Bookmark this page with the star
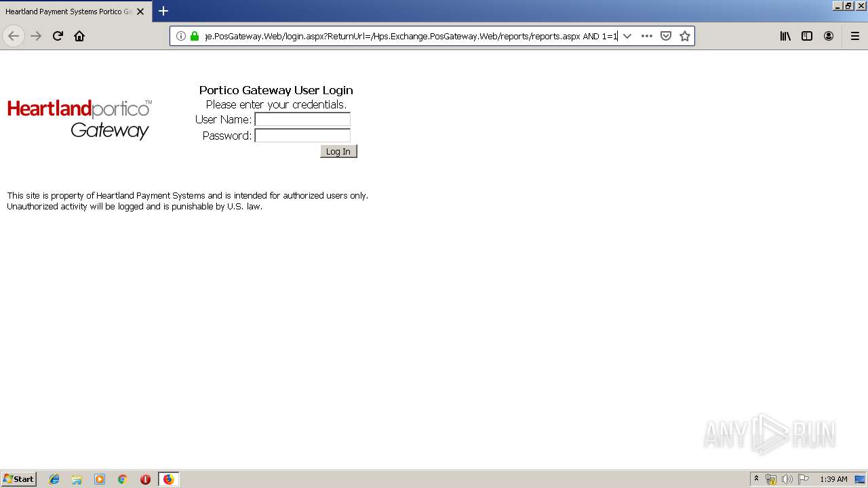The image size is (868, 488). click(685, 36)
